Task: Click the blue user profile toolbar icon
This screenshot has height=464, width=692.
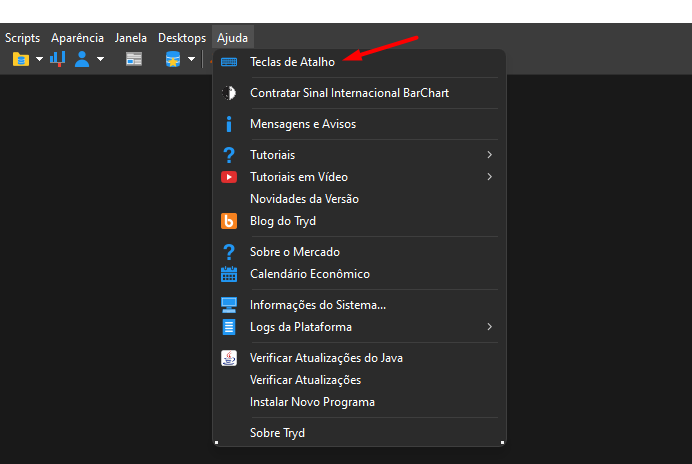Action: pyautogui.click(x=82, y=59)
